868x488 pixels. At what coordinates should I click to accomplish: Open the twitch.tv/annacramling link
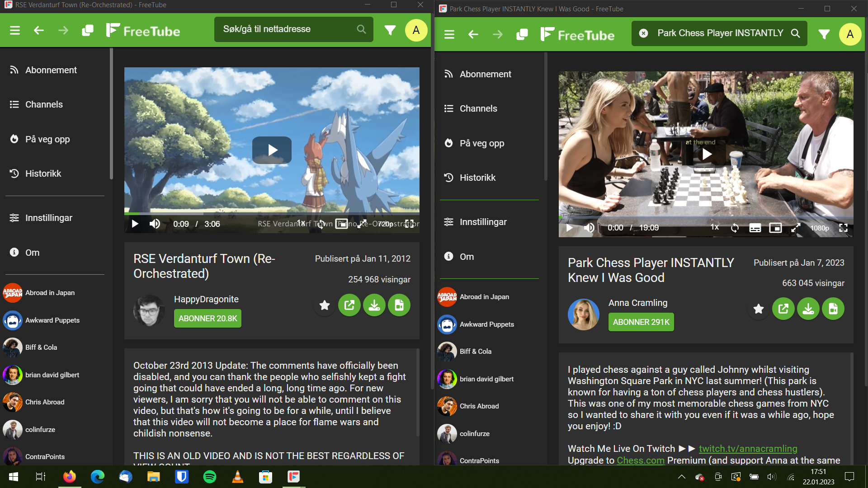click(x=748, y=449)
